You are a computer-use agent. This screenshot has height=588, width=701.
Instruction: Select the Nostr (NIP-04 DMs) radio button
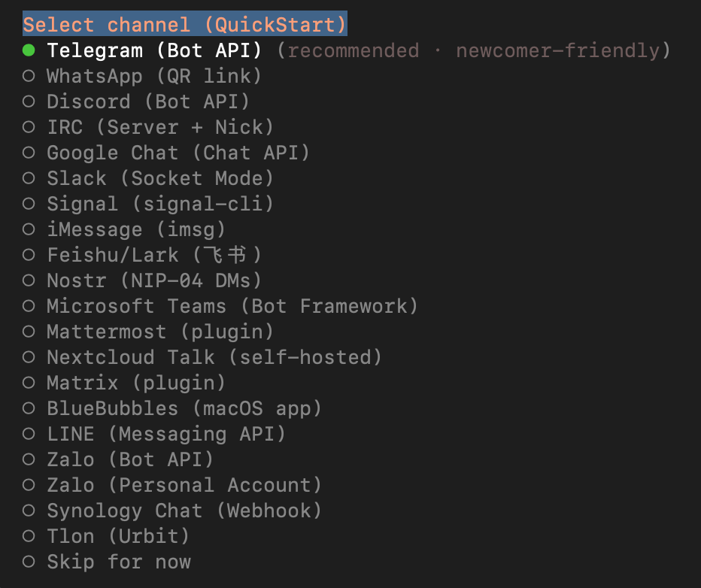coord(29,280)
